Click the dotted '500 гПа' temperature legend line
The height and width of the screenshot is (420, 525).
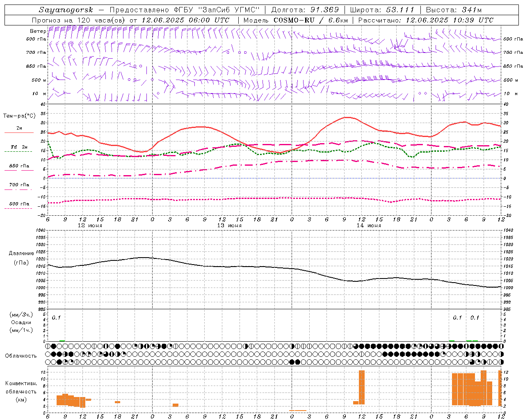(x=18, y=208)
